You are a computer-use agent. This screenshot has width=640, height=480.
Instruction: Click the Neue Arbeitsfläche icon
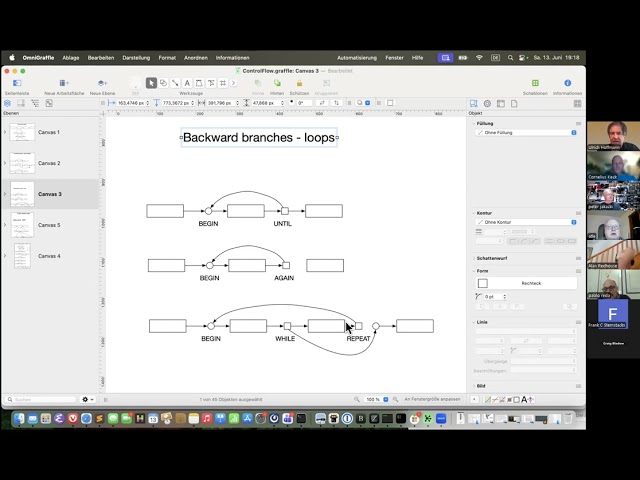point(64,83)
